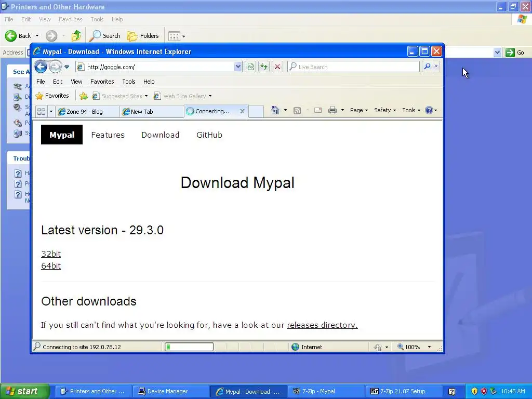
Task: Open Help menu in Internet Explorer
Action: [149, 82]
